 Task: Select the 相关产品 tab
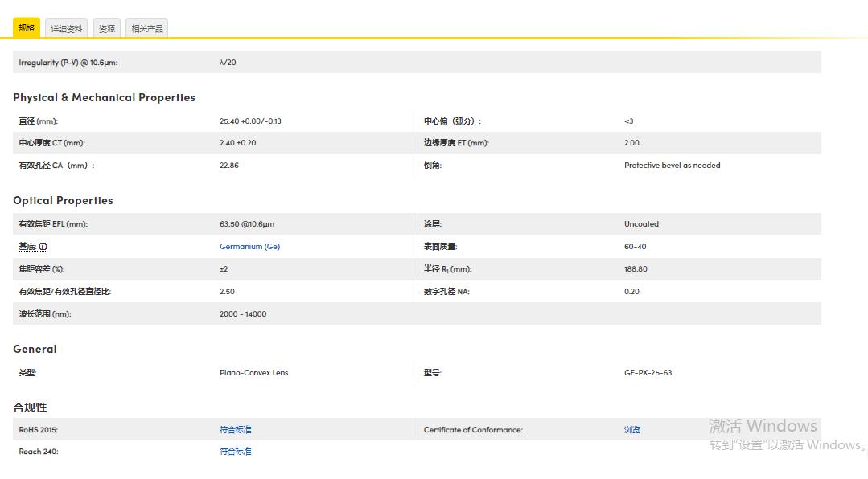click(x=146, y=27)
